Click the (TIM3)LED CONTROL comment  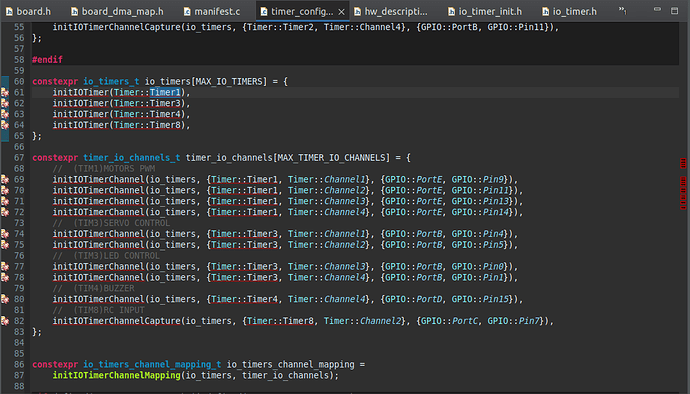116,255
